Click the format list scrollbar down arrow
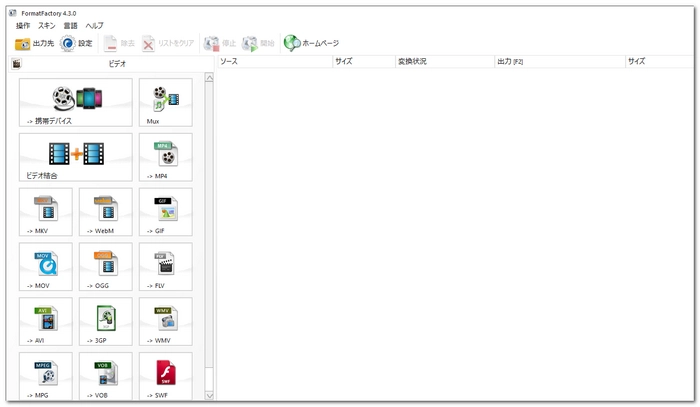Viewport: 700px width, 407px height. [209, 395]
